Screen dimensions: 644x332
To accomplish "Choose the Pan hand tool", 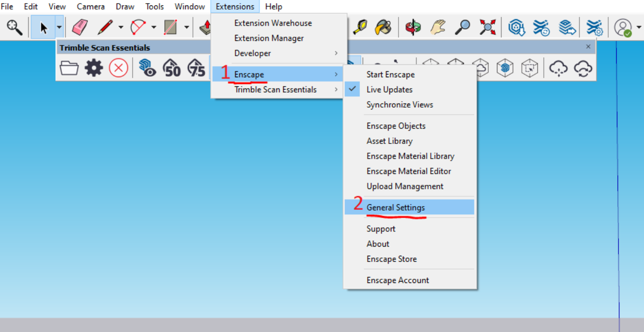I will [438, 27].
